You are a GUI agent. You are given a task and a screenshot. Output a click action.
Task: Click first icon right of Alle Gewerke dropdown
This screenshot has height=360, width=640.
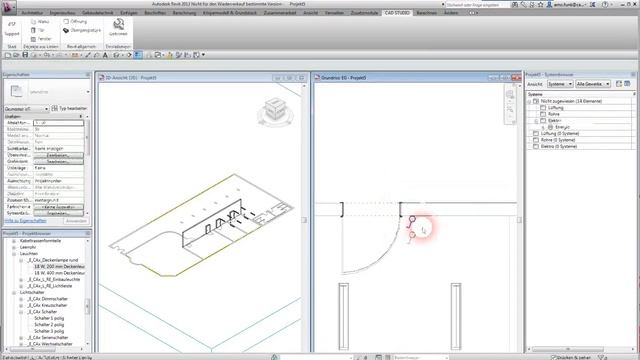click(x=619, y=84)
